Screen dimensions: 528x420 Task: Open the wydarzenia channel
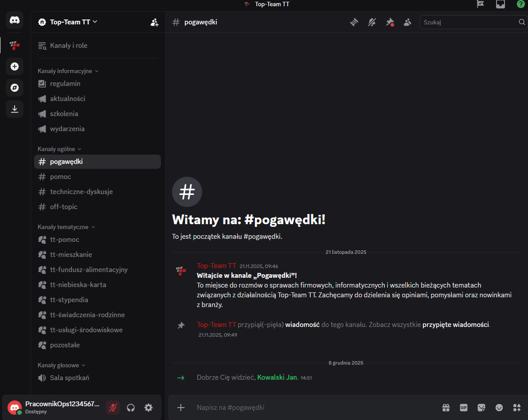click(x=98, y=129)
